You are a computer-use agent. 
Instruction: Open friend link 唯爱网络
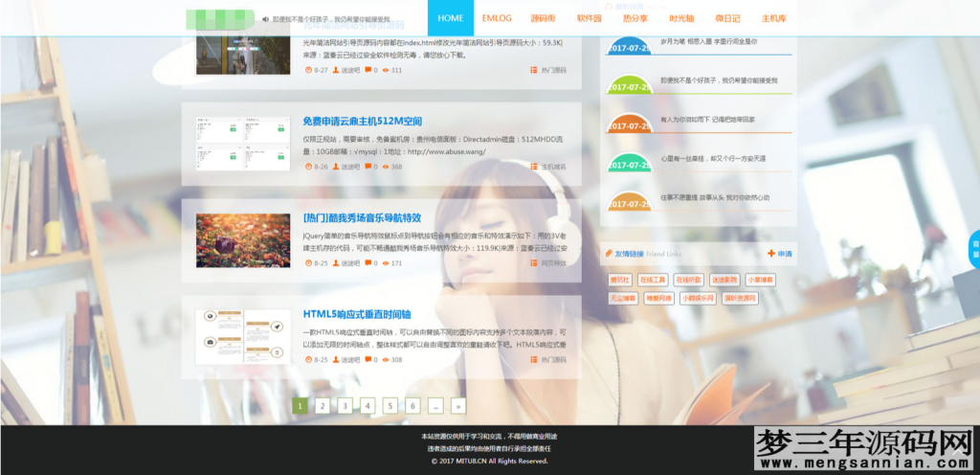(x=659, y=298)
